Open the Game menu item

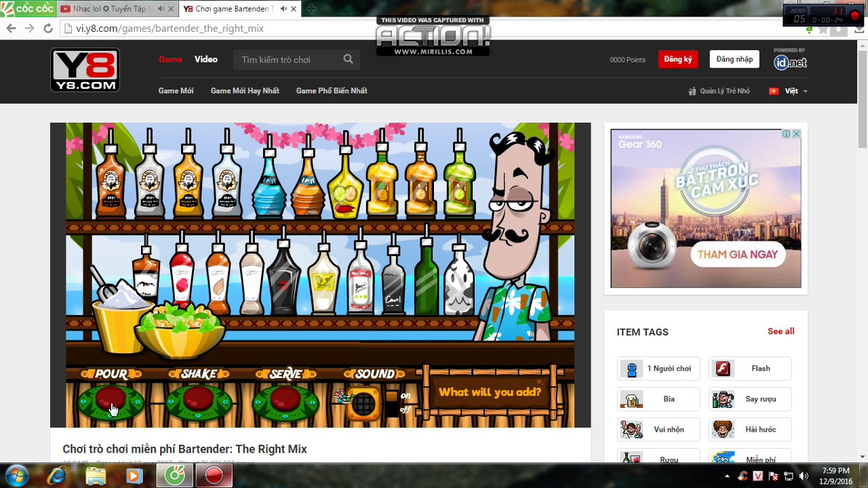170,59
